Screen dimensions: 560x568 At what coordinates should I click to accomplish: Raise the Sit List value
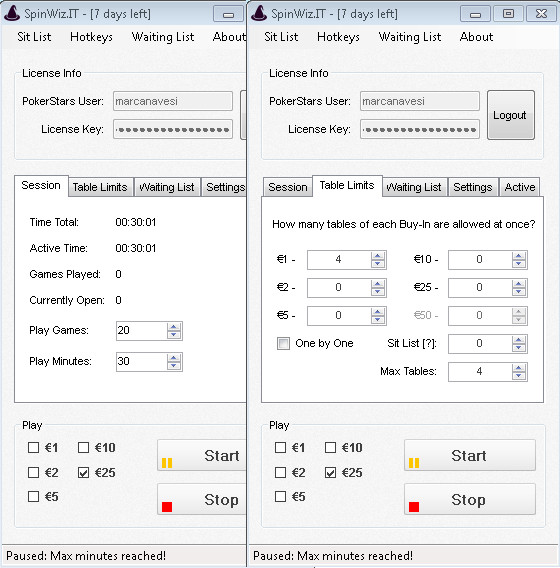pyautogui.click(x=519, y=340)
